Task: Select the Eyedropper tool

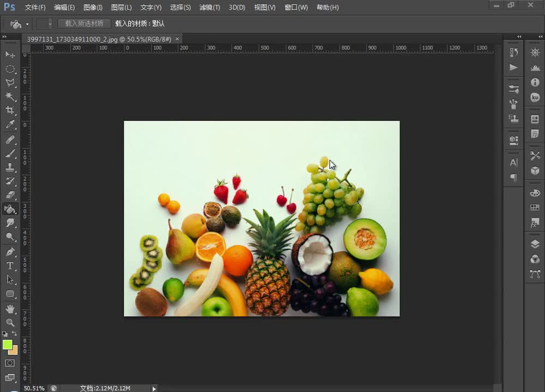Action: coord(10,125)
